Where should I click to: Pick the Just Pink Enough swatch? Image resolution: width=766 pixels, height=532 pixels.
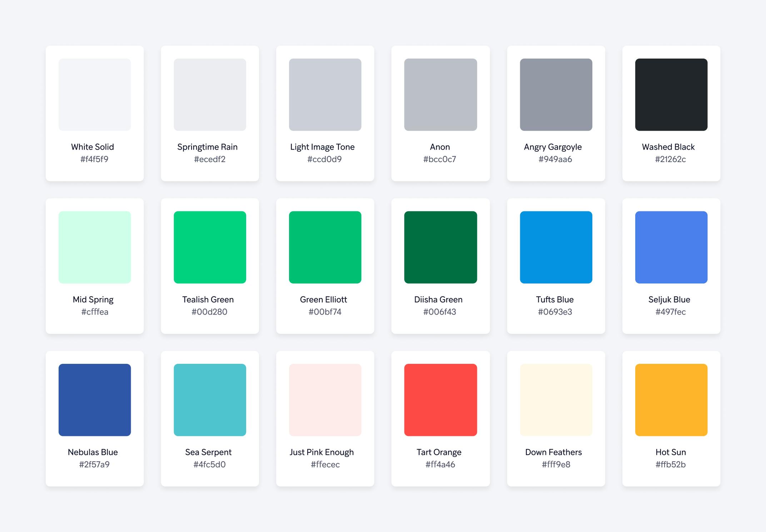coord(325,400)
